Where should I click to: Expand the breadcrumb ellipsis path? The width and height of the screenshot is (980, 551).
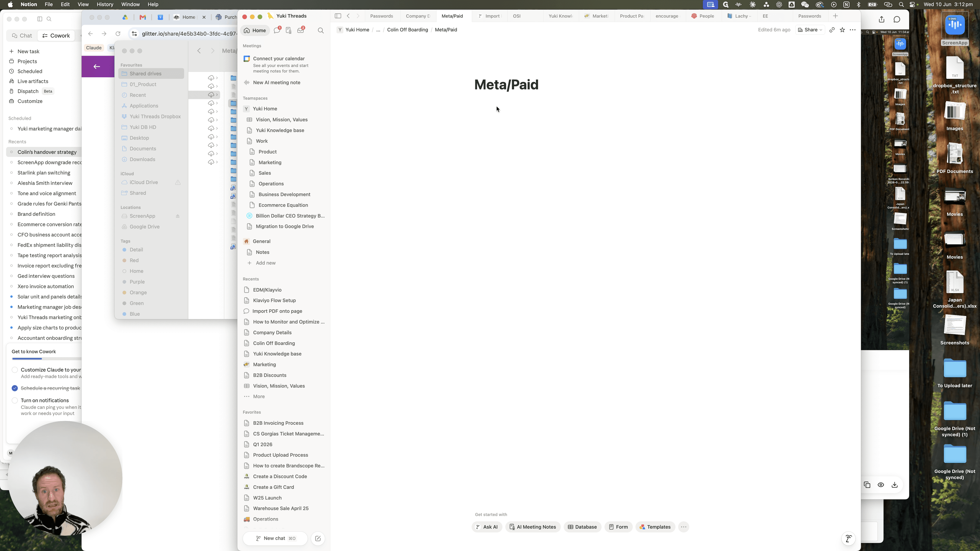tap(378, 30)
